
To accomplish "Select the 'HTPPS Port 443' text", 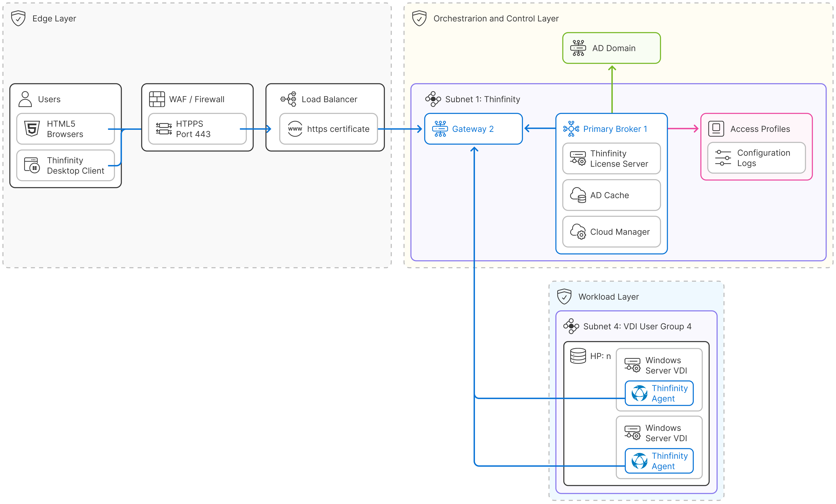I will click(193, 129).
